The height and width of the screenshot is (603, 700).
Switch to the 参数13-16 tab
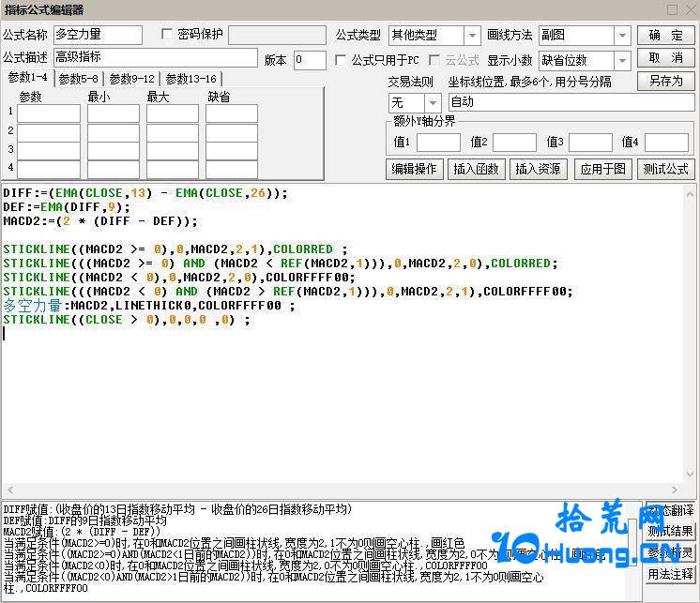click(191, 79)
